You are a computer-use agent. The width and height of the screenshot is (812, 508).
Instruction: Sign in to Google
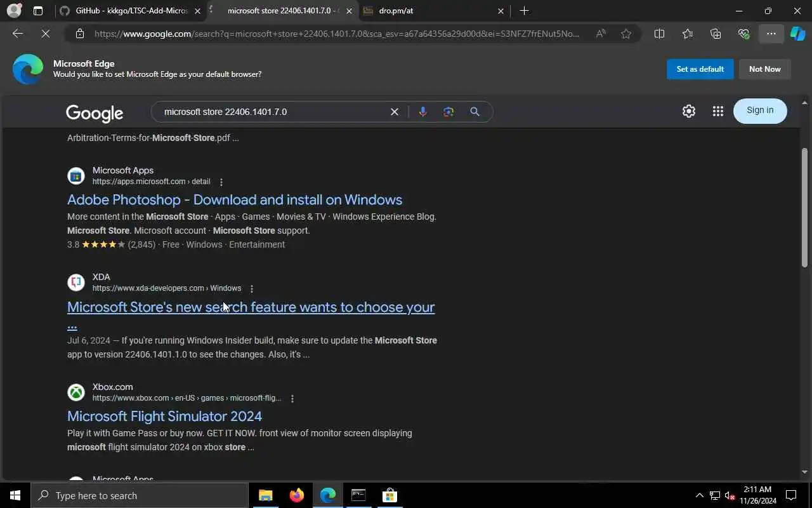[x=760, y=110]
